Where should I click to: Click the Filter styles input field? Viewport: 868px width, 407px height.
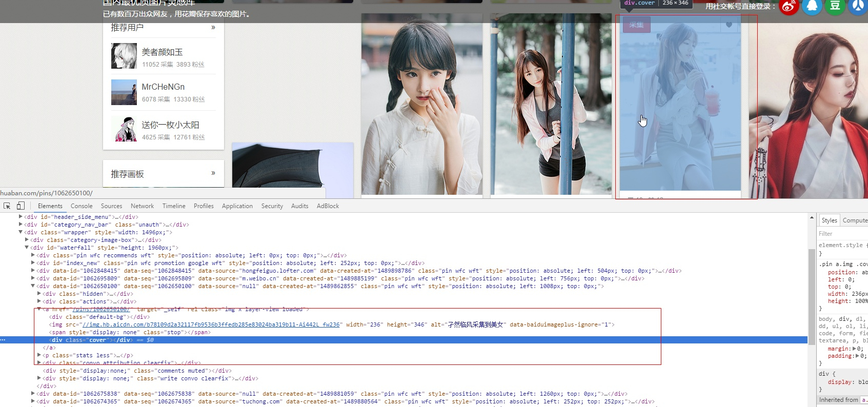coord(841,234)
